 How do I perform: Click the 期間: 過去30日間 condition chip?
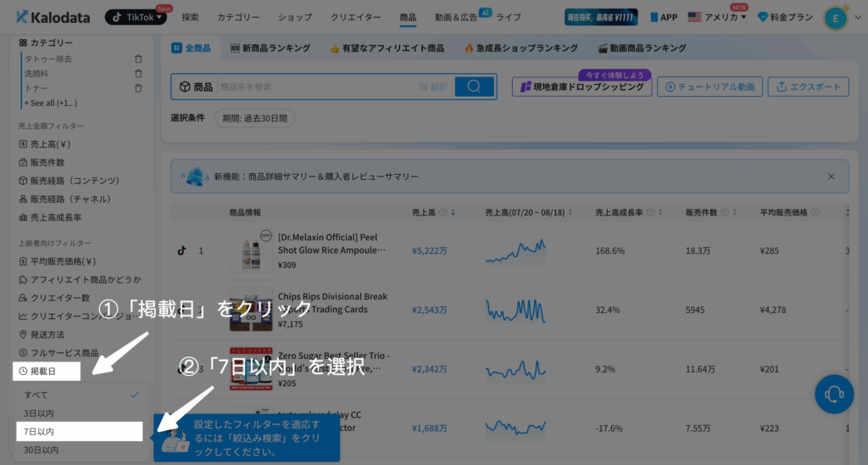click(254, 118)
